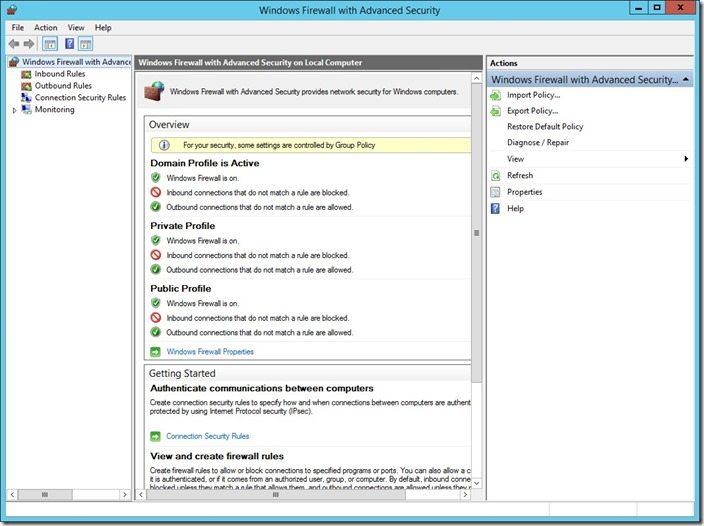Select Inbound Rules in the tree
This screenshot has width=704, height=526.
(60, 74)
